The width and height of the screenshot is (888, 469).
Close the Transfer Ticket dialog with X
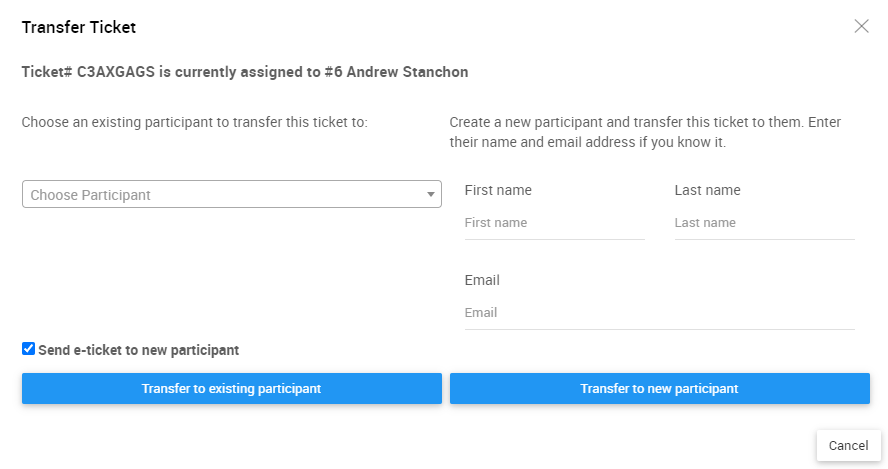click(861, 27)
